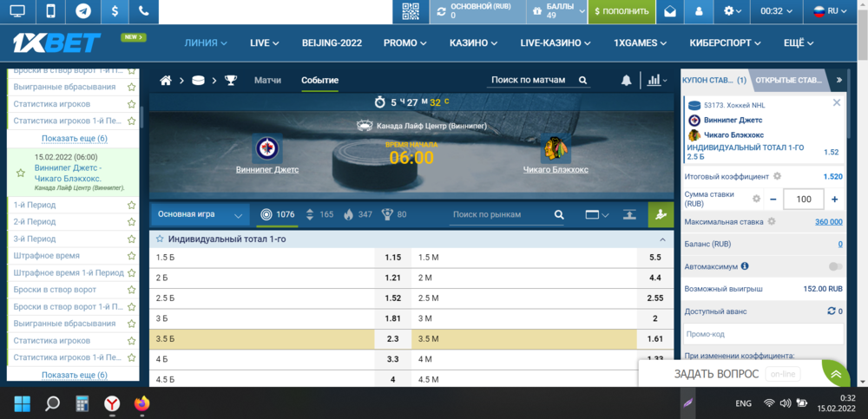This screenshot has height=419, width=868.
Task: Open the КАЗИНО menu
Action: pyautogui.click(x=473, y=43)
